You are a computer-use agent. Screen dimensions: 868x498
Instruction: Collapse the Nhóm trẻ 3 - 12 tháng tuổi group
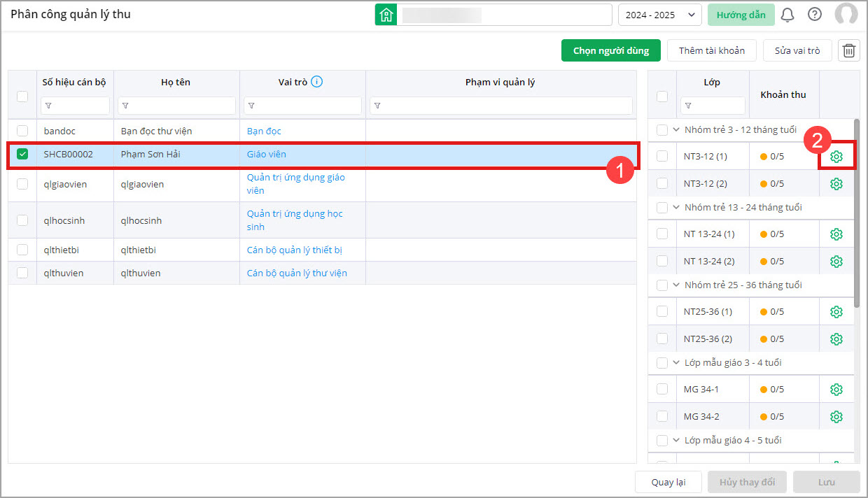point(676,130)
